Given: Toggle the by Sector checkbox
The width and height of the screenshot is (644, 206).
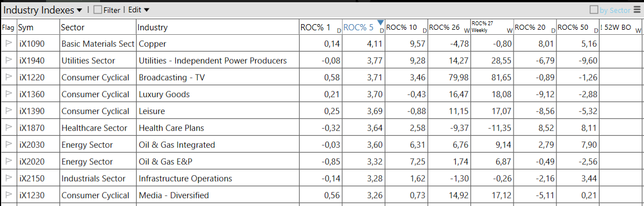Looking at the screenshot, I should point(594,10).
